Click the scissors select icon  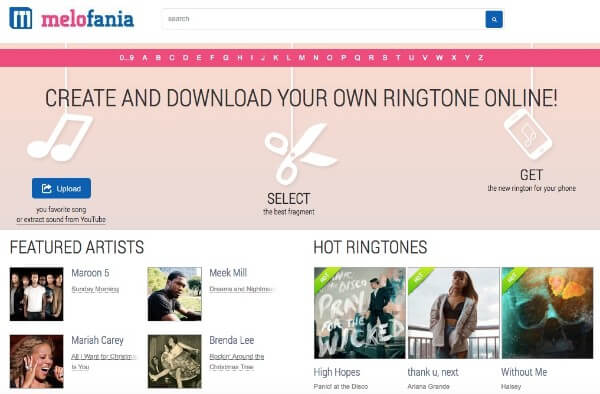tap(300, 153)
